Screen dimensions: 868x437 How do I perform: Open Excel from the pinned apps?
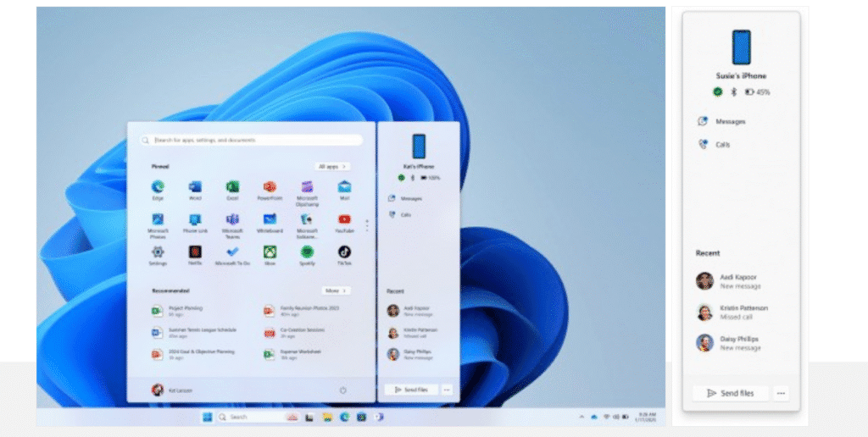(232, 187)
